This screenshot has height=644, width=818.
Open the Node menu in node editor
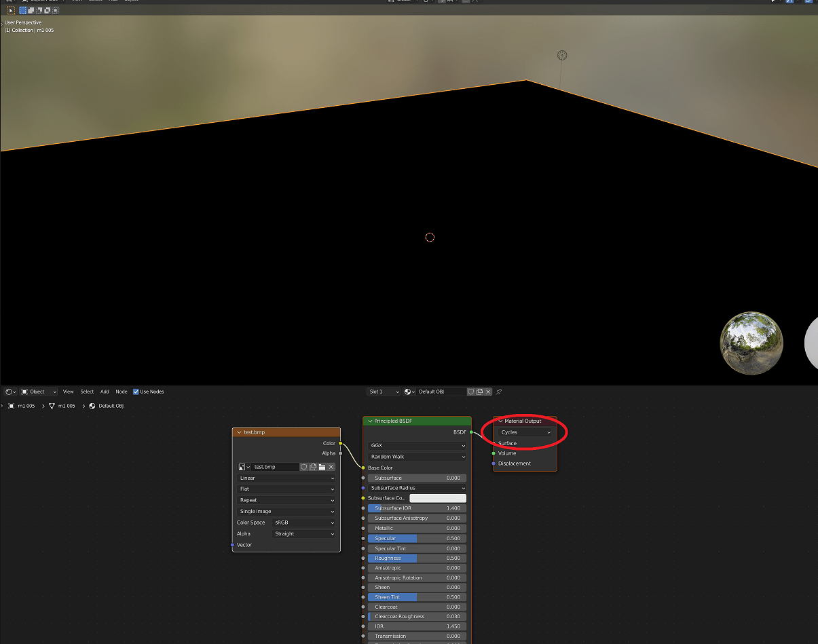[122, 392]
